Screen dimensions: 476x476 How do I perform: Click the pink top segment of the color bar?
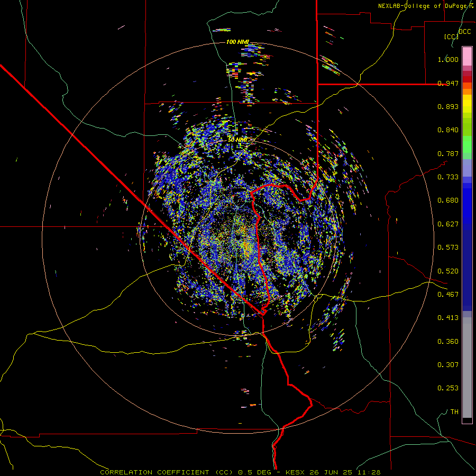(467, 56)
